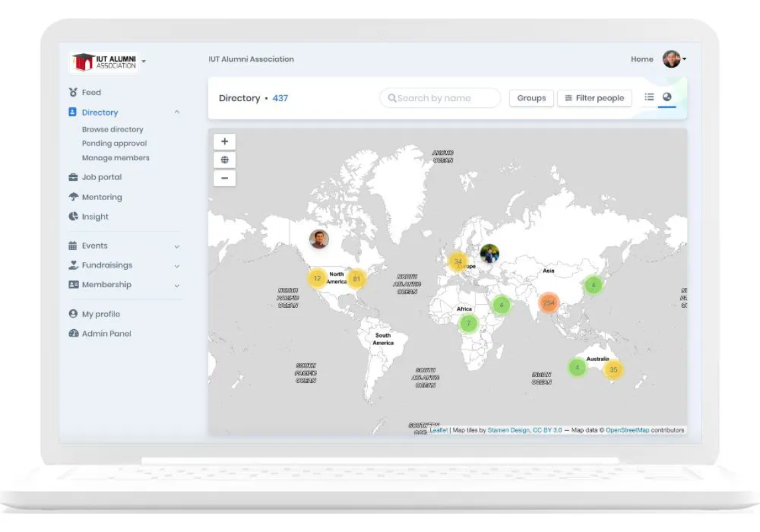Reset map to world view
This screenshot has width=760, height=532.
tap(225, 160)
